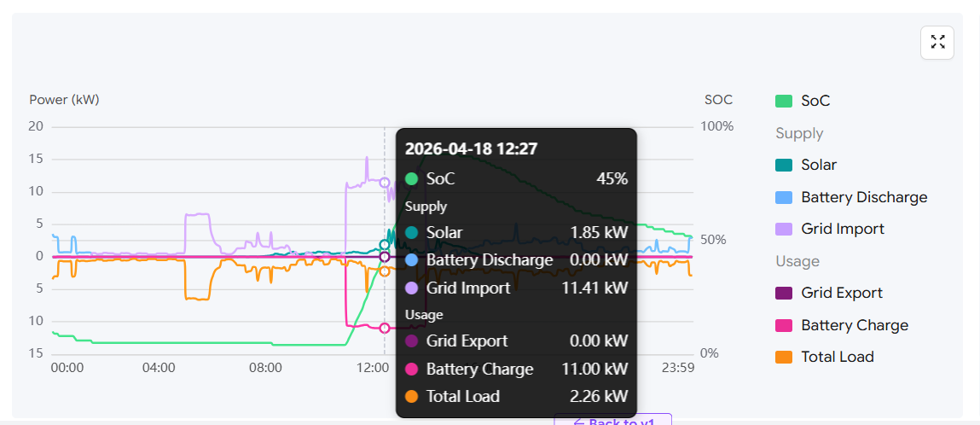The width and height of the screenshot is (980, 425).
Task: Click the Battery Charge 11.00 kW tooltip row
Action: coord(516,369)
